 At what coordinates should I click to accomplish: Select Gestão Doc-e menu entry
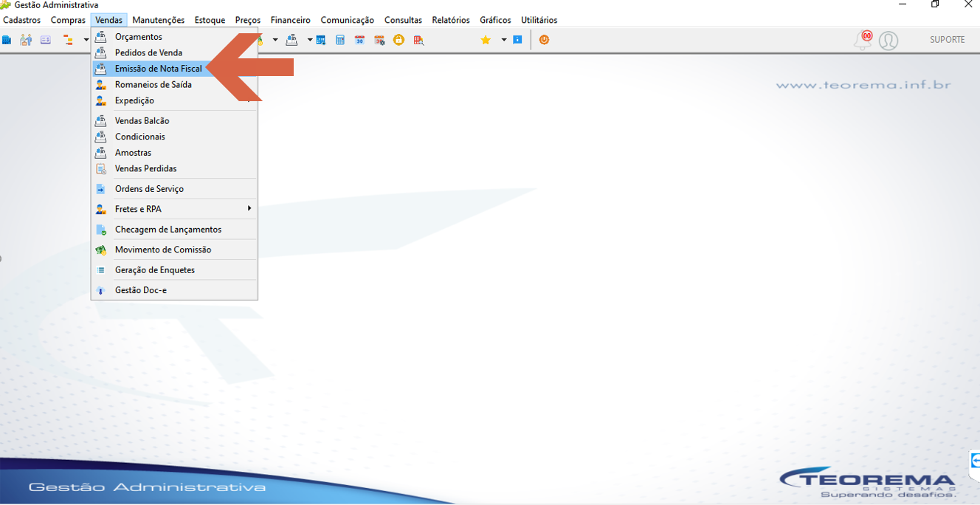point(174,290)
